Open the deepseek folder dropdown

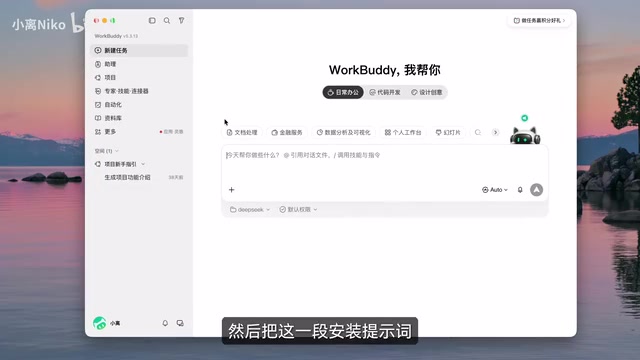pyautogui.click(x=250, y=209)
